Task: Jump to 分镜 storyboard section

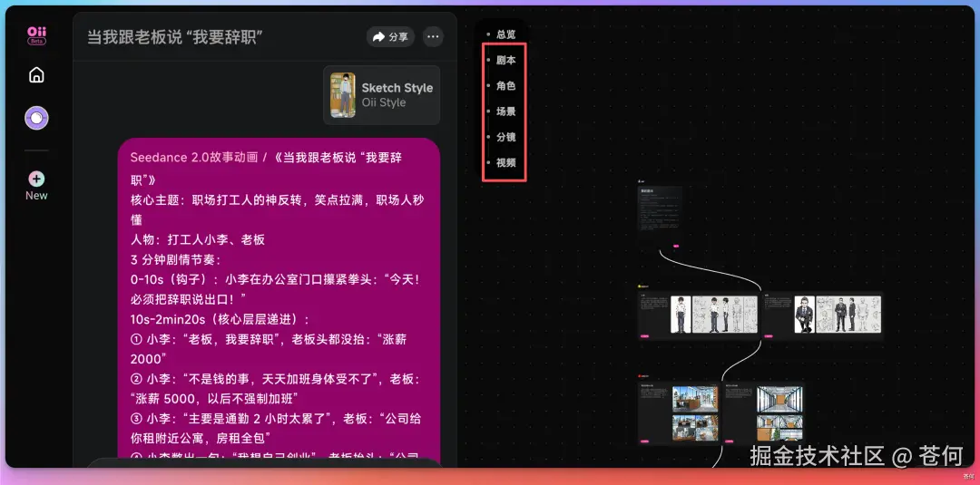Action: pos(505,137)
